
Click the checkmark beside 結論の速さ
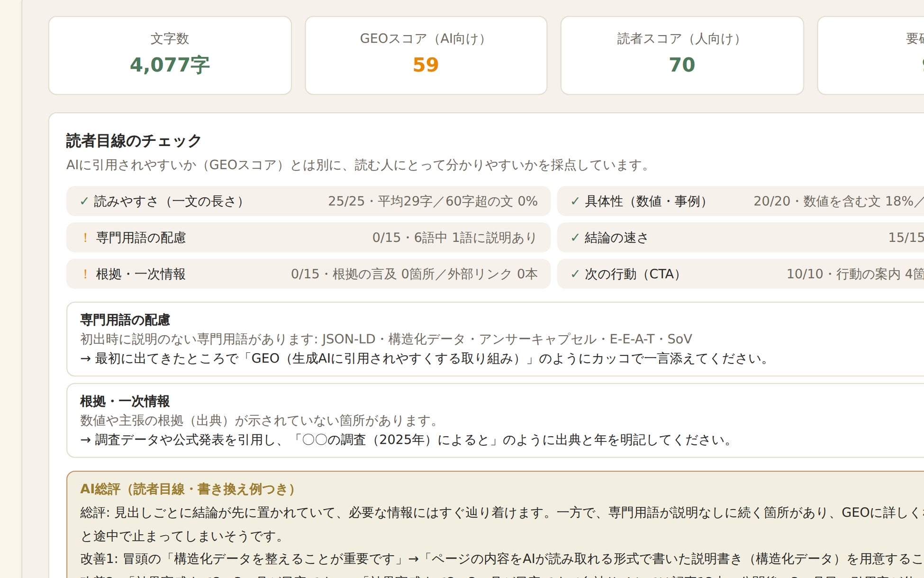tap(575, 238)
